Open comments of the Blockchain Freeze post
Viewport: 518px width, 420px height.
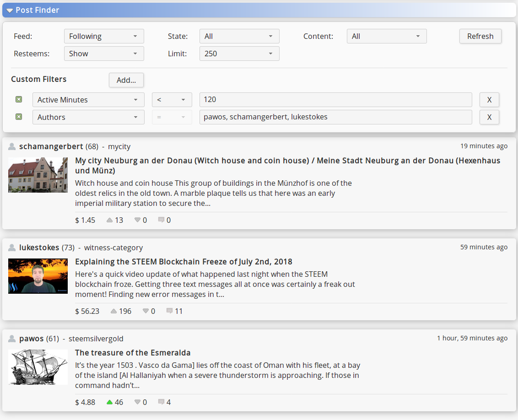[x=169, y=311]
